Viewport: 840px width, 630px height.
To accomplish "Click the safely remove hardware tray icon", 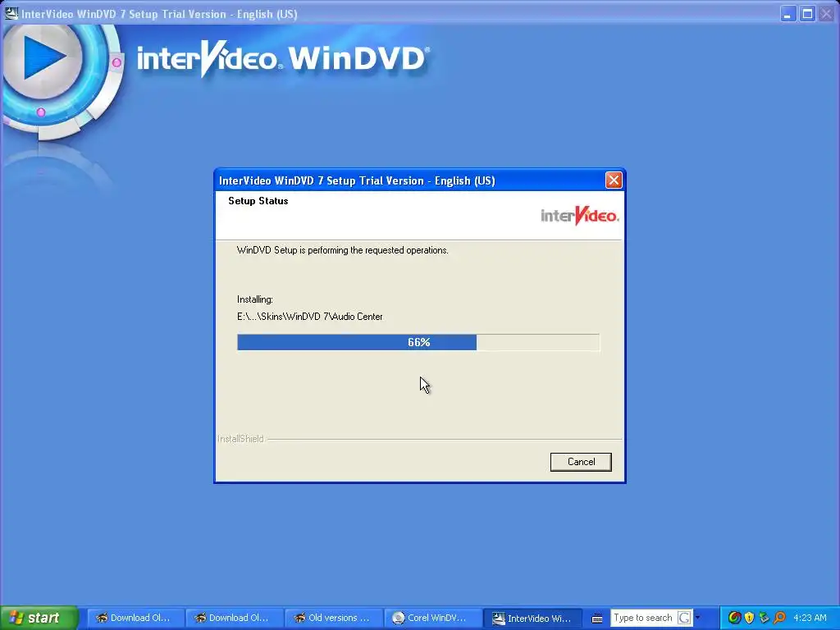I will coord(764,618).
